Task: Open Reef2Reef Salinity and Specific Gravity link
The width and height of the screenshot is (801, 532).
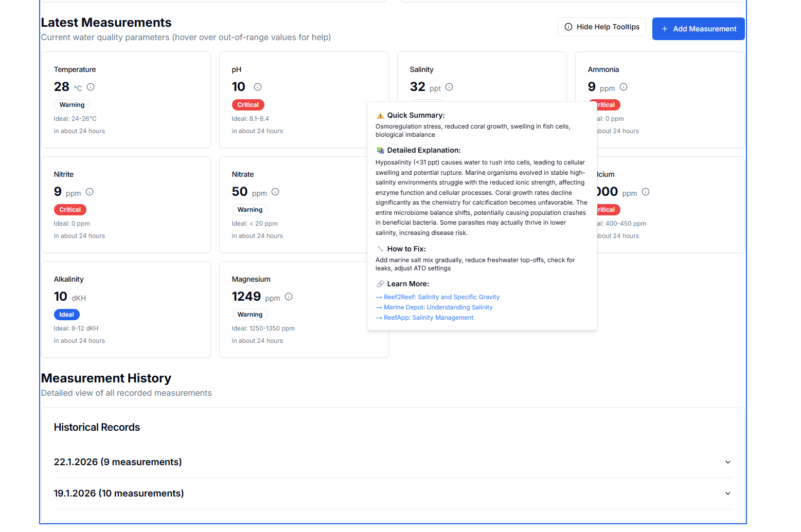Action: (x=441, y=297)
